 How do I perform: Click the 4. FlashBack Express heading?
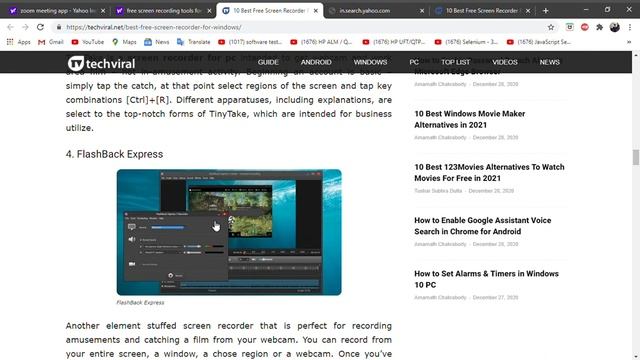coord(114,154)
